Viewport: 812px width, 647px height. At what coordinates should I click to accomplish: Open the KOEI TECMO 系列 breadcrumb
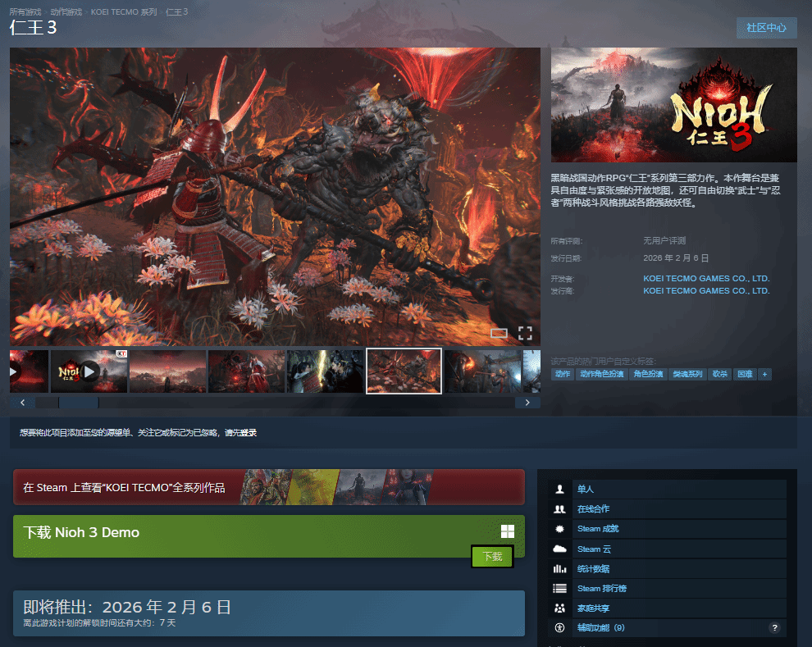[x=124, y=12]
